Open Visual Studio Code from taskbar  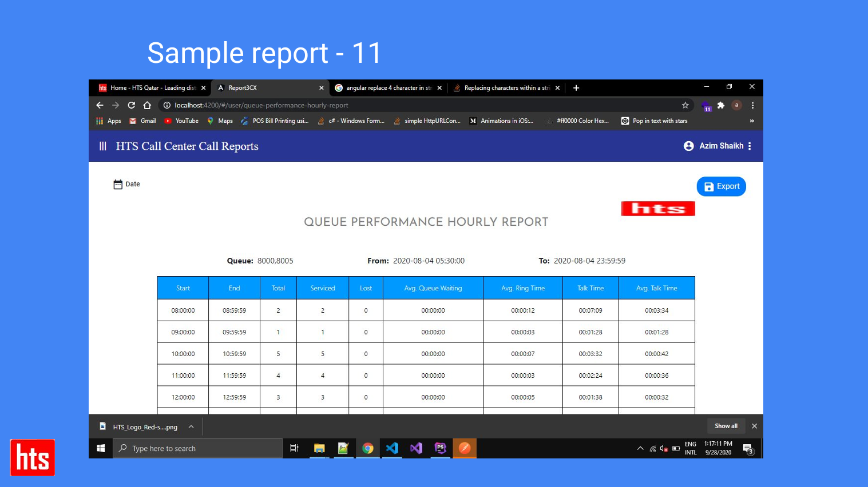point(392,449)
